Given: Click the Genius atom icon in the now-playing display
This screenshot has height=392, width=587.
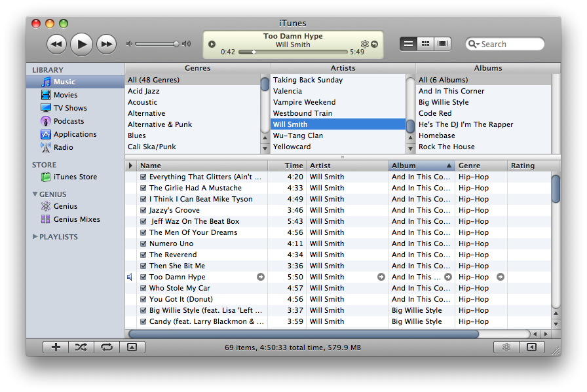Looking at the screenshot, I should pyautogui.click(x=365, y=44).
